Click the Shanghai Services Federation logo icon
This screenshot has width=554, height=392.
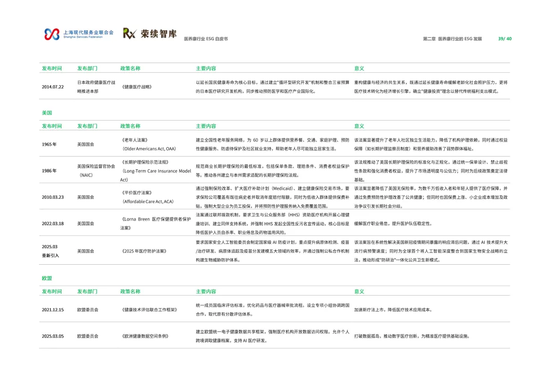52,34
